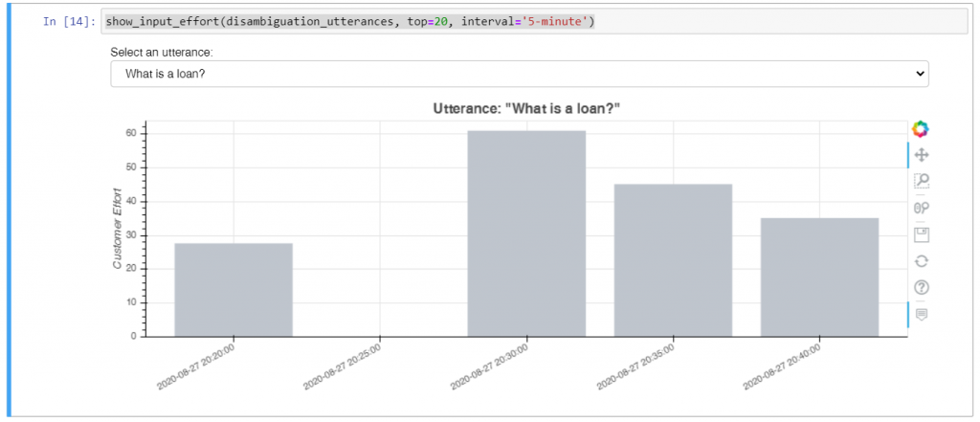Screen dimensions: 980x422
Task: Click the bar at 20:35:00
Action: (x=673, y=260)
